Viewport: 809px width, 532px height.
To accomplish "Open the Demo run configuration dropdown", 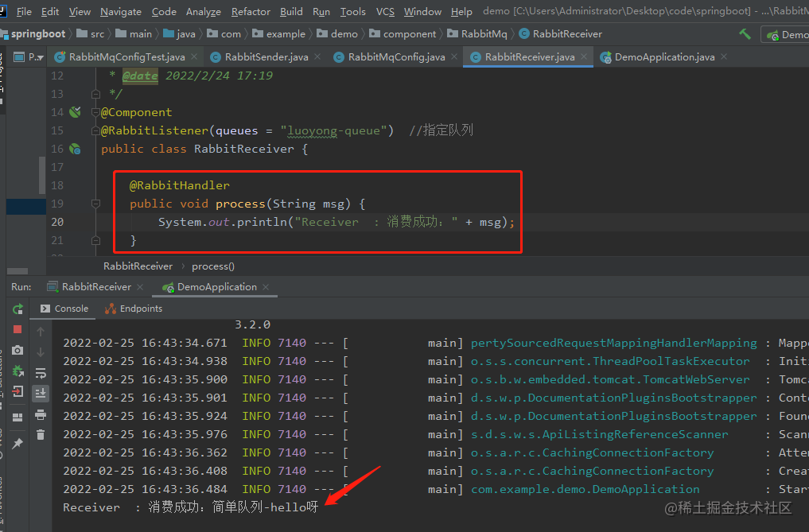I will (x=786, y=34).
